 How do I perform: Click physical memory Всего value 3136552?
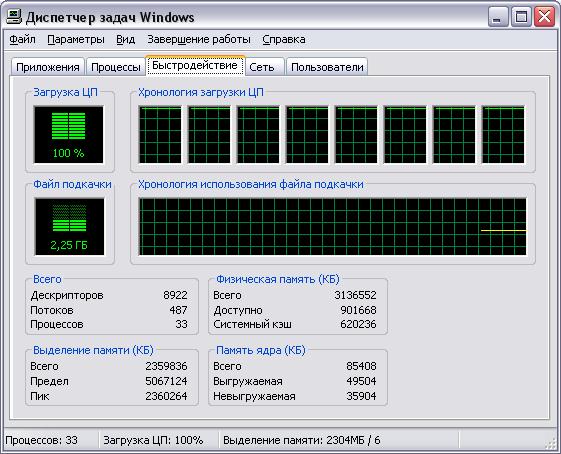355,295
